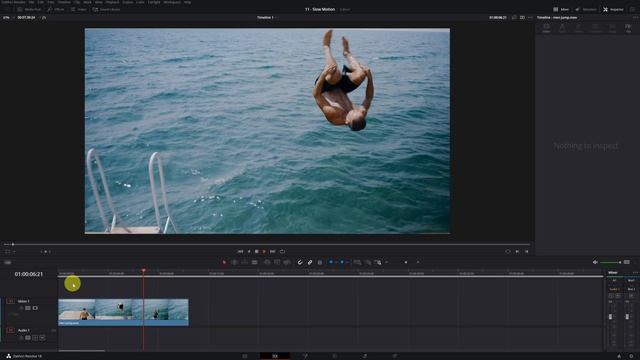The height and width of the screenshot is (360, 640).
Task: Mute audio with the speaker icon
Action: click(x=595, y=262)
